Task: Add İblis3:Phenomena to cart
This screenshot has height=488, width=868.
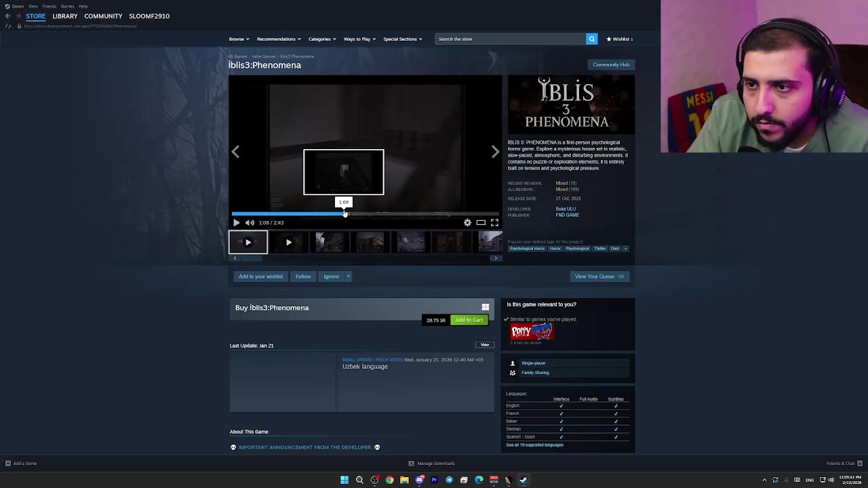Action: (x=469, y=320)
